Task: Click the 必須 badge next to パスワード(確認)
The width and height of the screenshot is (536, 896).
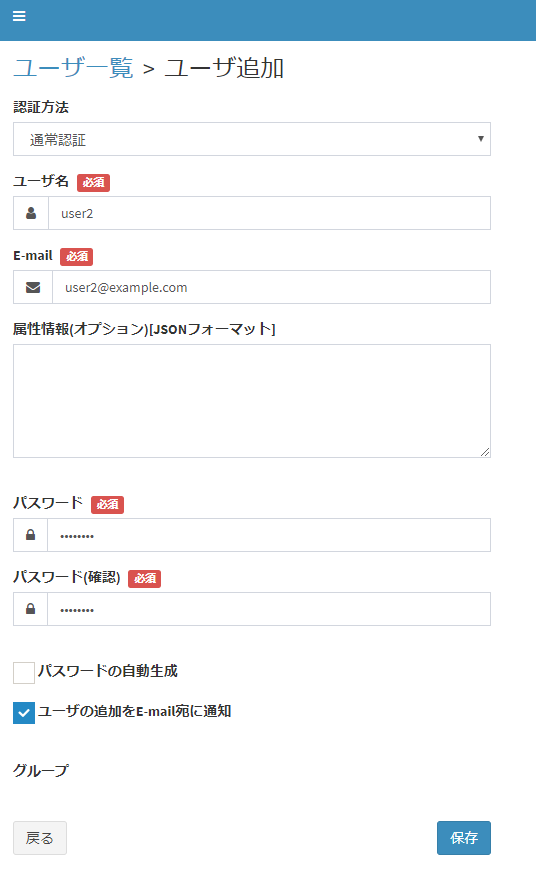Action: tap(145, 578)
